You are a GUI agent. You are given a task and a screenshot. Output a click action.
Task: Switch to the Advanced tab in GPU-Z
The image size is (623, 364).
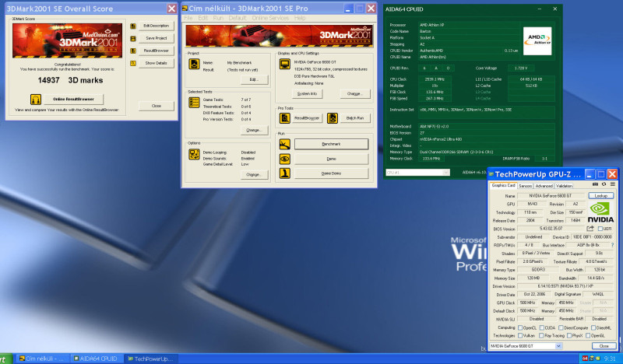pyautogui.click(x=544, y=186)
